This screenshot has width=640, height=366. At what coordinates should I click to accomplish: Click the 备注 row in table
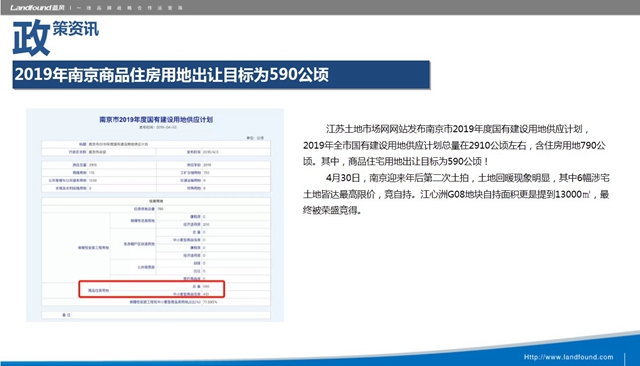click(156, 315)
